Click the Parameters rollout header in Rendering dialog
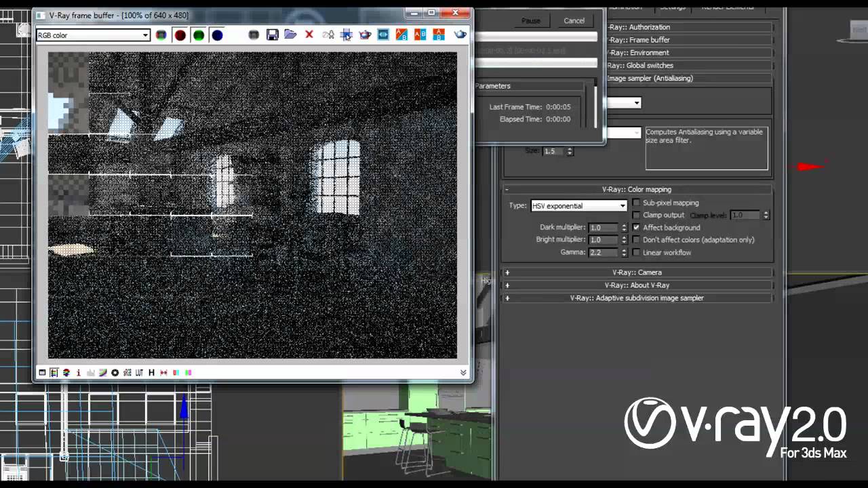The width and height of the screenshot is (868, 488). 529,86
